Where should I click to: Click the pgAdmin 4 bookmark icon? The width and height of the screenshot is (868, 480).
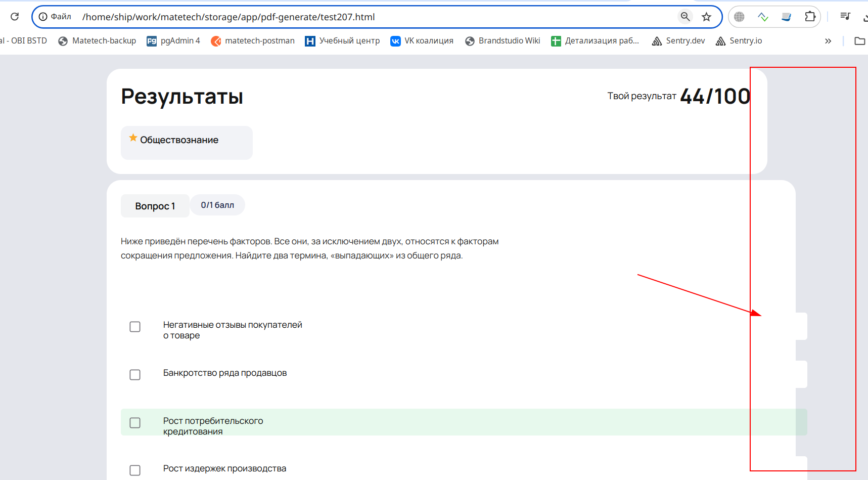tap(152, 40)
